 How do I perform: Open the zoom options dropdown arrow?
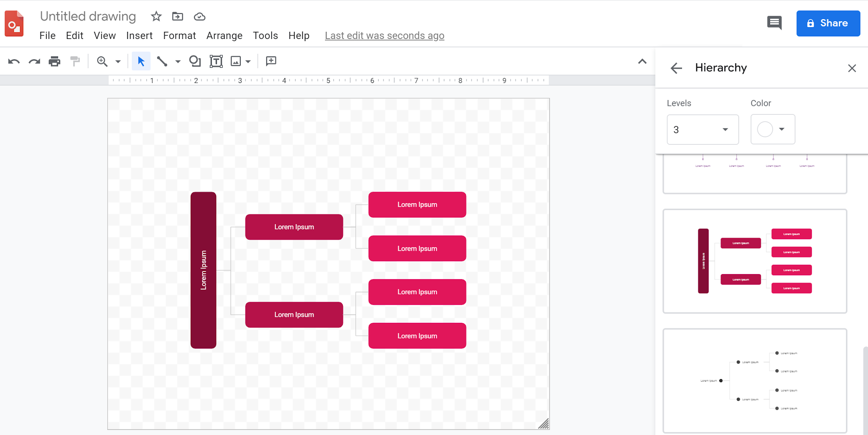coord(118,61)
